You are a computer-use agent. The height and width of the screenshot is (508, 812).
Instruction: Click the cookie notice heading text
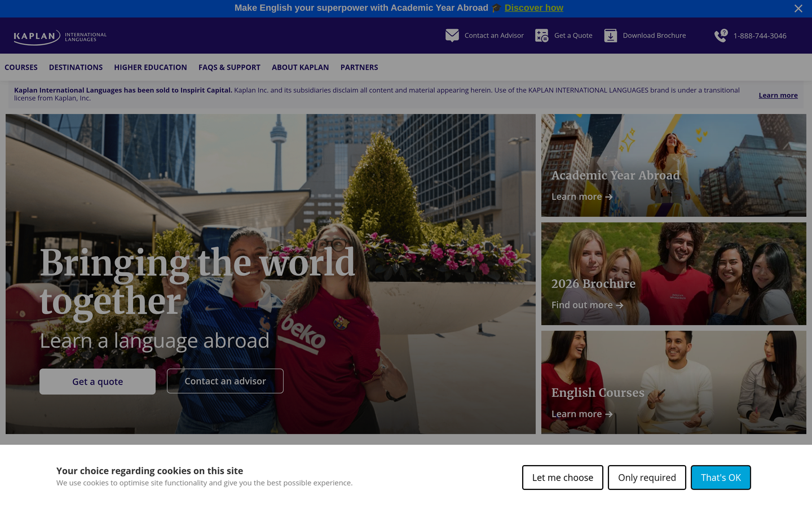coord(149,471)
